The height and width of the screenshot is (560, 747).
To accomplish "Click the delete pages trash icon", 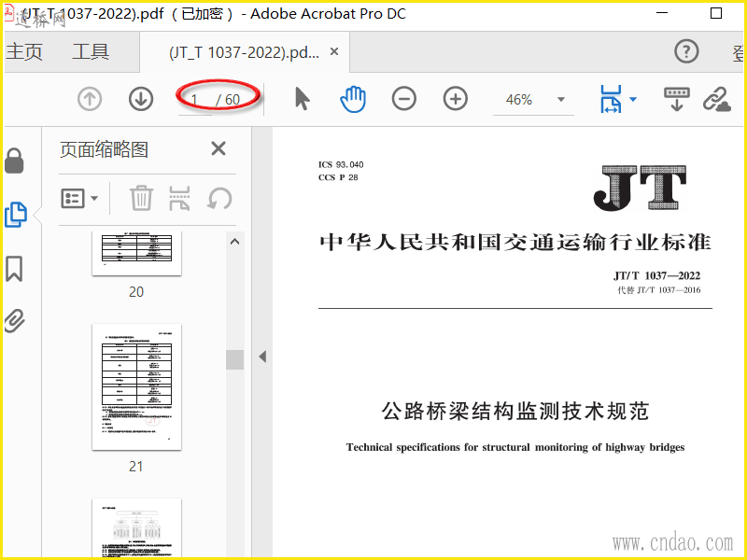I will 142,198.
